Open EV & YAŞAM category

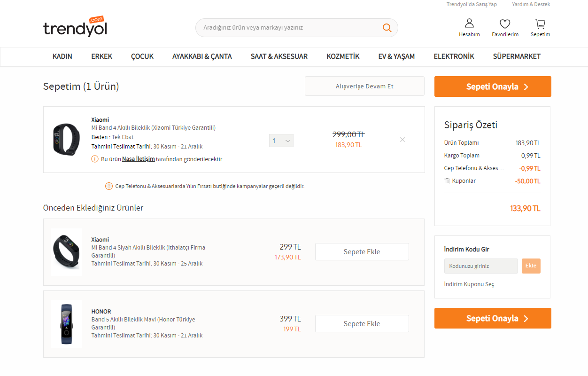[396, 56]
